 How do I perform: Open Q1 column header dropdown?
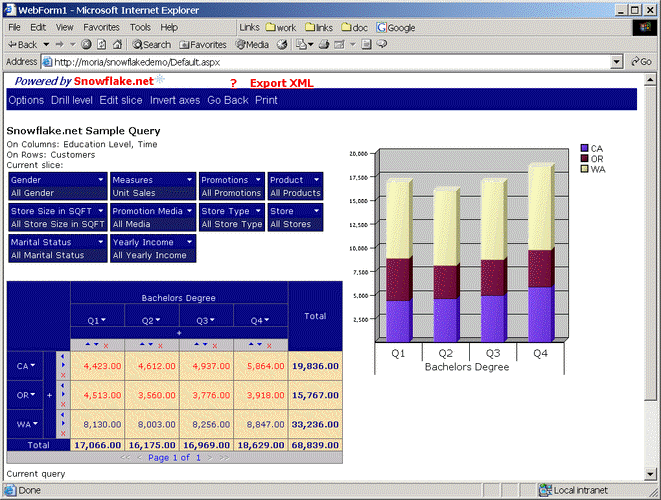coord(104,320)
